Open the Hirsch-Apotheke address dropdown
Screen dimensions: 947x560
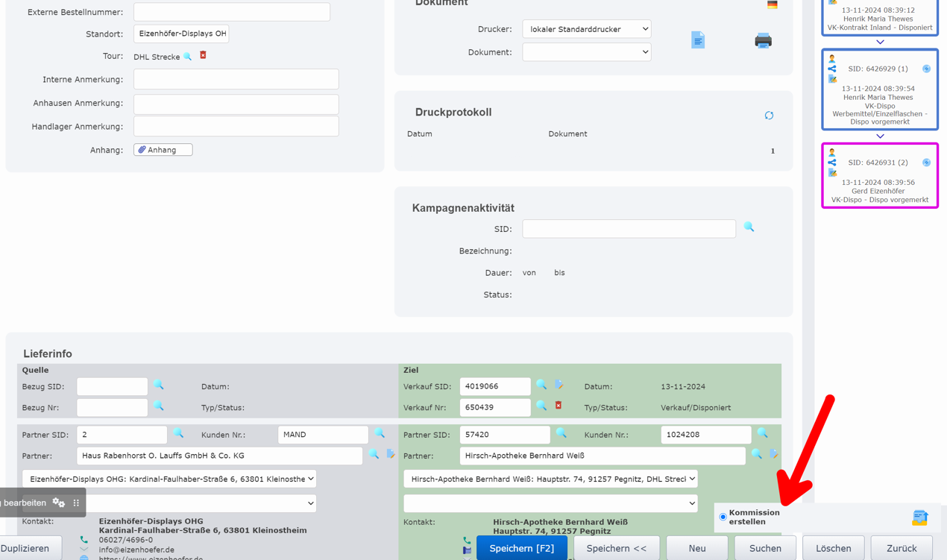[550, 479]
